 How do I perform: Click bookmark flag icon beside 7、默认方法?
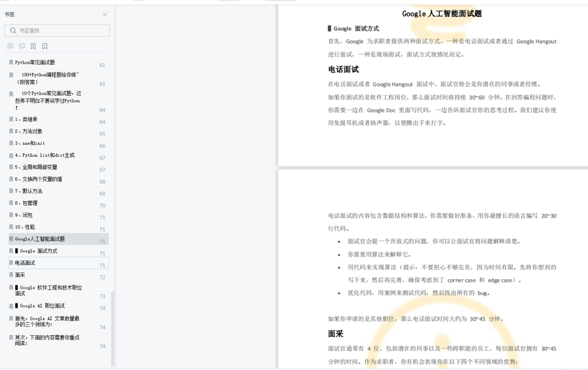11,191
